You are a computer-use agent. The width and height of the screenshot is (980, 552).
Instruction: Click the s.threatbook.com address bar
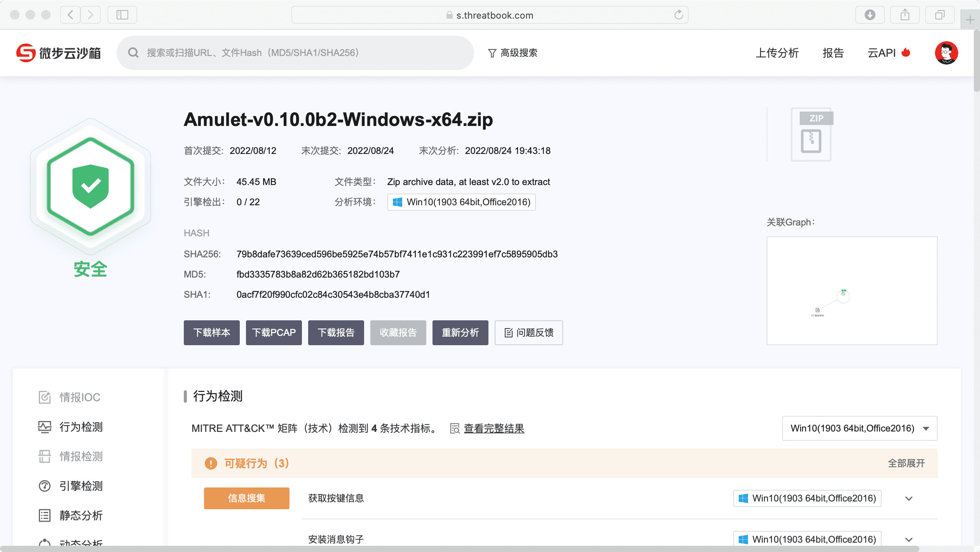point(490,15)
